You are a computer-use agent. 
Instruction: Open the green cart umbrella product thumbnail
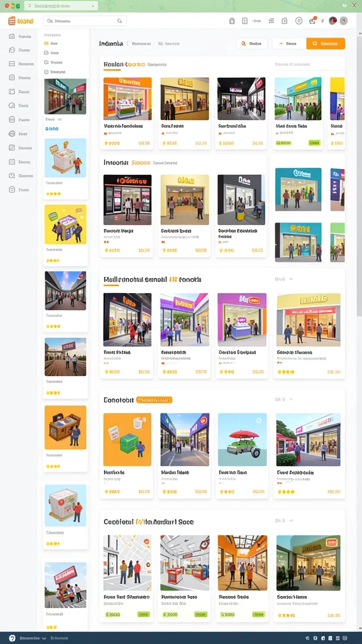coord(242,440)
